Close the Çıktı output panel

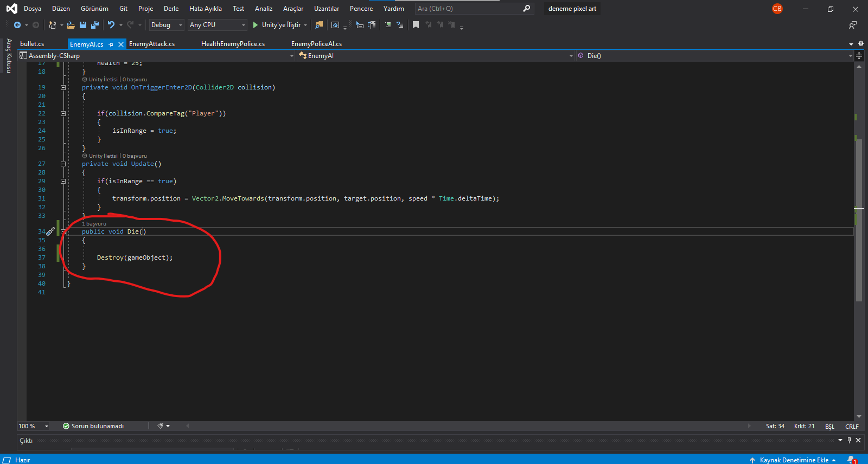(858, 440)
